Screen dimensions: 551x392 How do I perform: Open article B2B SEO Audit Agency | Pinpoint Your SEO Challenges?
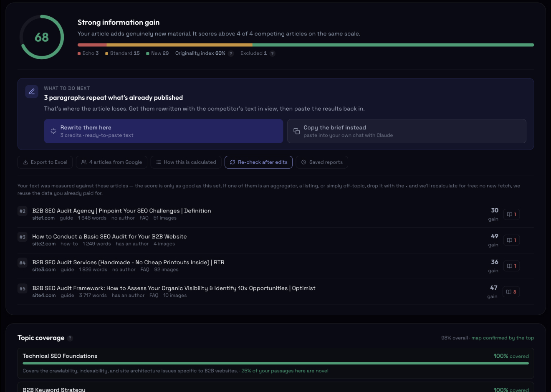(x=121, y=211)
